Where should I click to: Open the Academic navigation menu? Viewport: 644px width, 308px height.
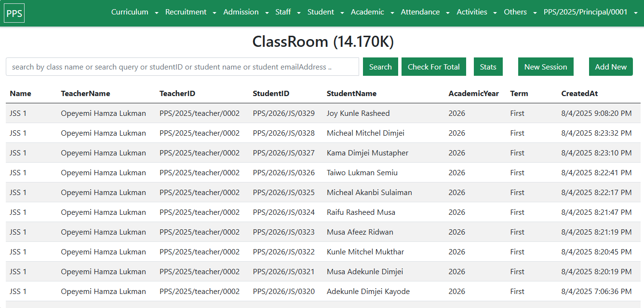[372, 12]
